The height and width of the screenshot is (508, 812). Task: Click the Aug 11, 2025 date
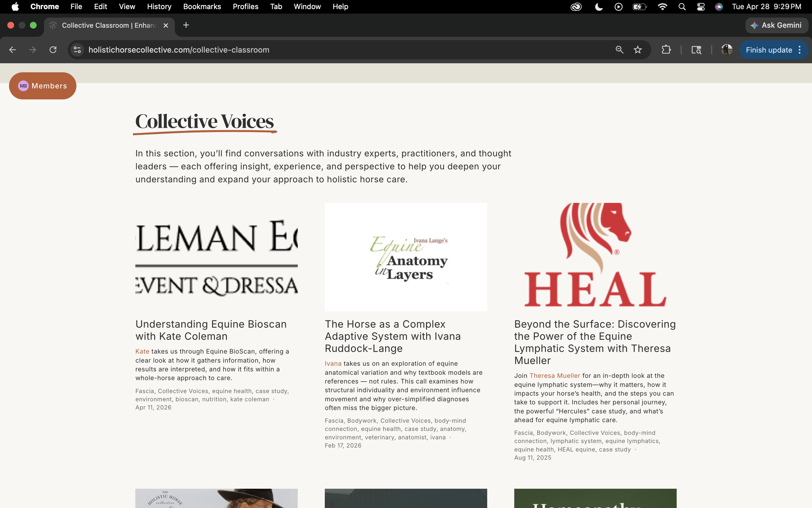click(532, 457)
